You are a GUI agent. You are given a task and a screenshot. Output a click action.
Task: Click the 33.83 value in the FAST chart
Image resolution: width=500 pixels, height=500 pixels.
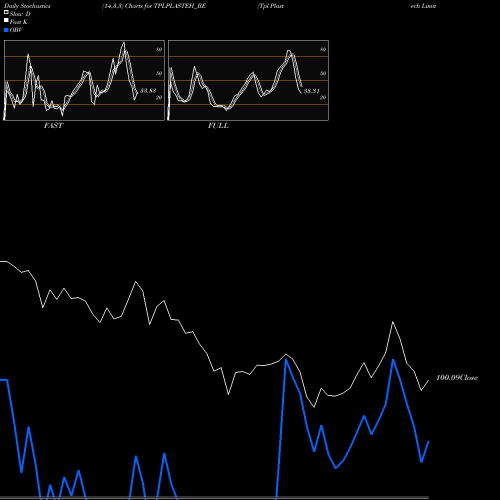(x=148, y=90)
